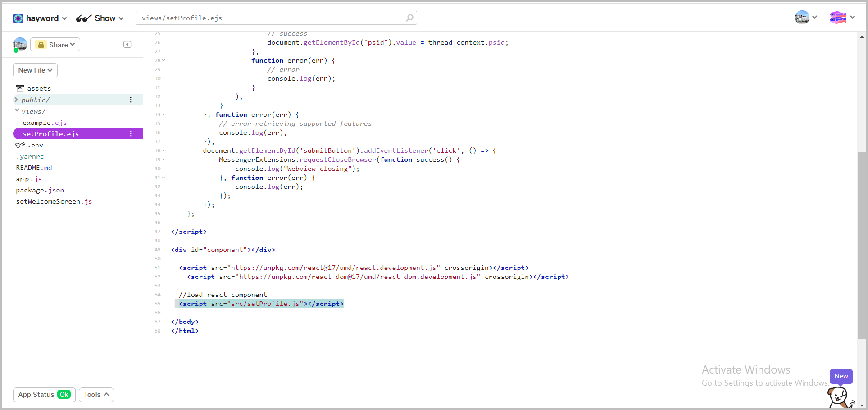Screen dimensions: 868x410
Task: Click the key icon beside .env
Action: click(20, 145)
